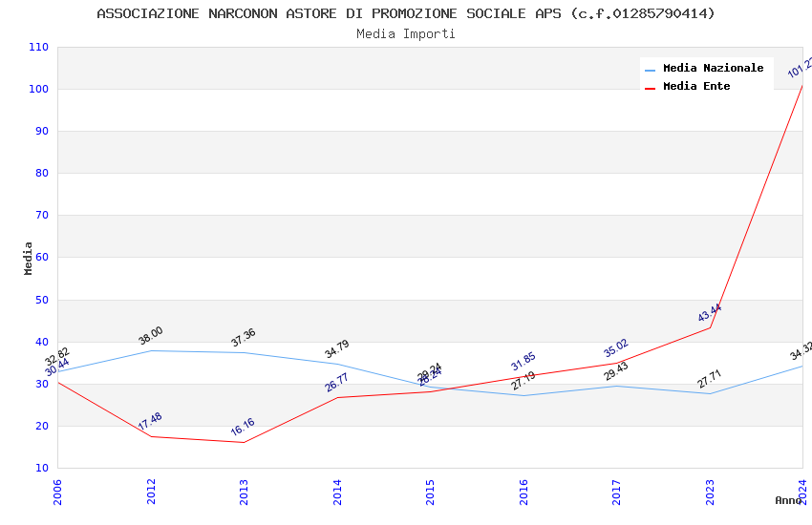Click the 35.02 data point on red line
The width and height of the screenshot is (812, 525).
[x=616, y=347]
